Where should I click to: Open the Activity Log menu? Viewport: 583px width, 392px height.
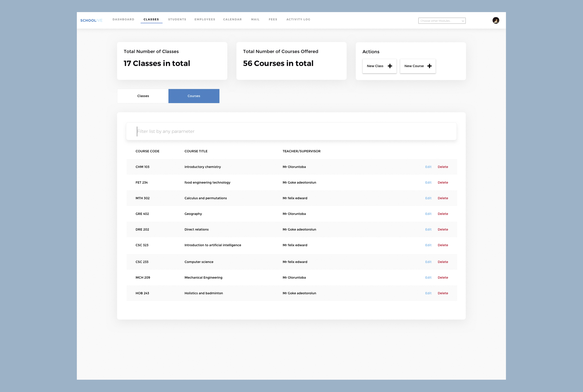(x=298, y=20)
